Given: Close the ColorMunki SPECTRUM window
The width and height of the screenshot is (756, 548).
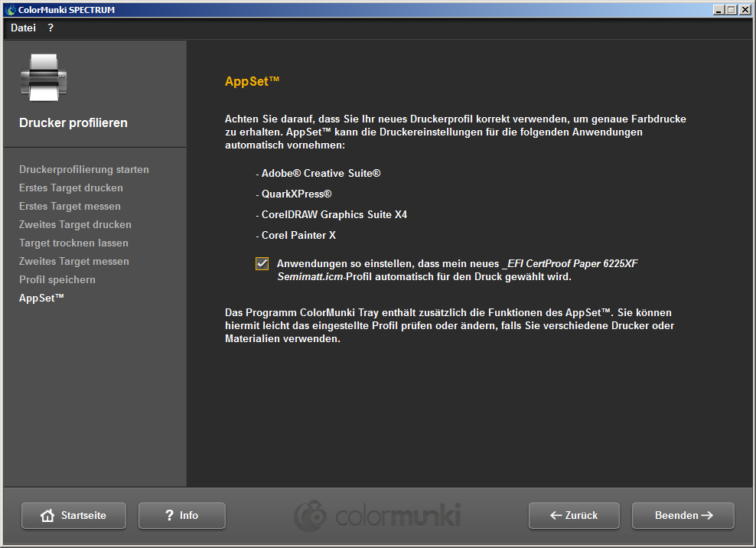Looking at the screenshot, I should [x=745, y=10].
